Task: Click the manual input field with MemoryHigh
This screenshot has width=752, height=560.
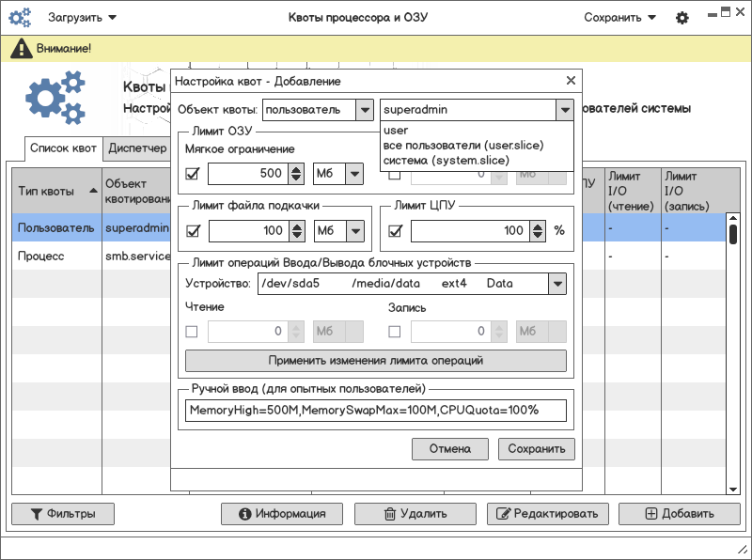Action: (x=376, y=411)
